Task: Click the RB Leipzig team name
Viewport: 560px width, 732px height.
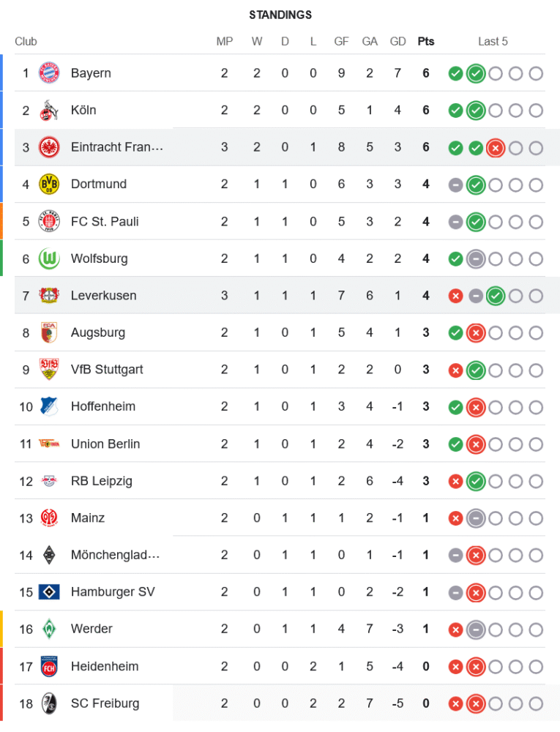Action: click(x=102, y=481)
